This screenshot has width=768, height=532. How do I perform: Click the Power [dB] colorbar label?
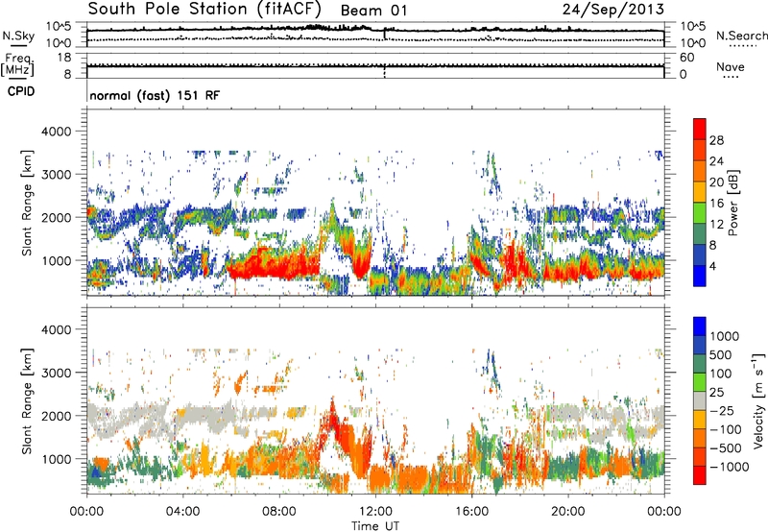(733, 203)
